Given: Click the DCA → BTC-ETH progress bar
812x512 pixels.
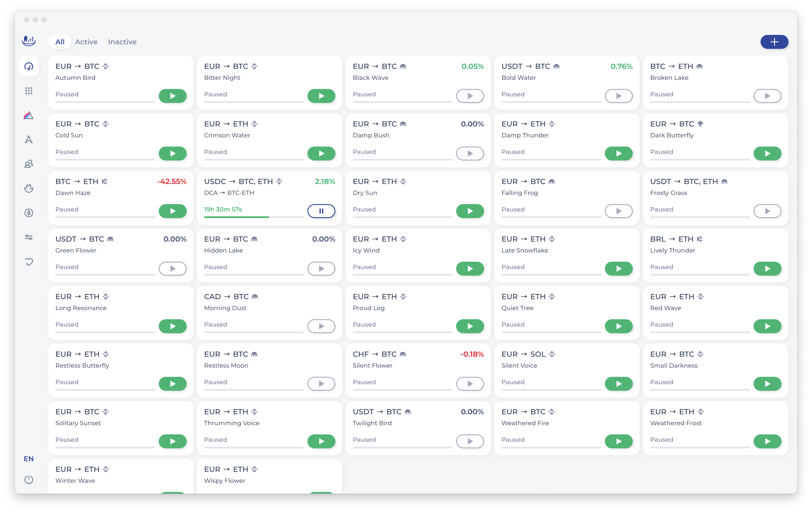Looking at the screenshot, I should click(254, 217).
